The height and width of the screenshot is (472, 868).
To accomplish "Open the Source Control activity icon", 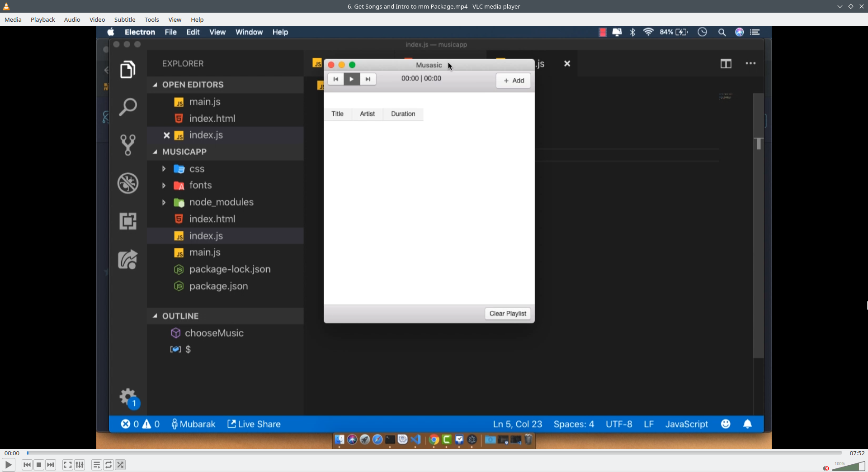I will [128, 145].
